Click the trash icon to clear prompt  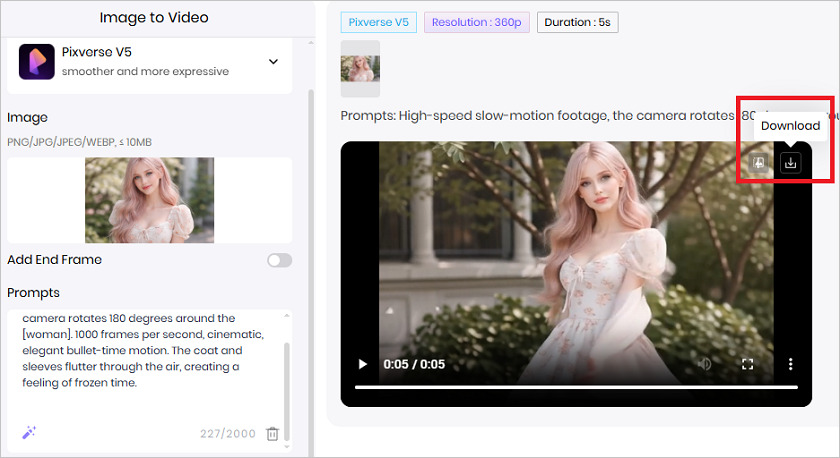pos(272,433)
